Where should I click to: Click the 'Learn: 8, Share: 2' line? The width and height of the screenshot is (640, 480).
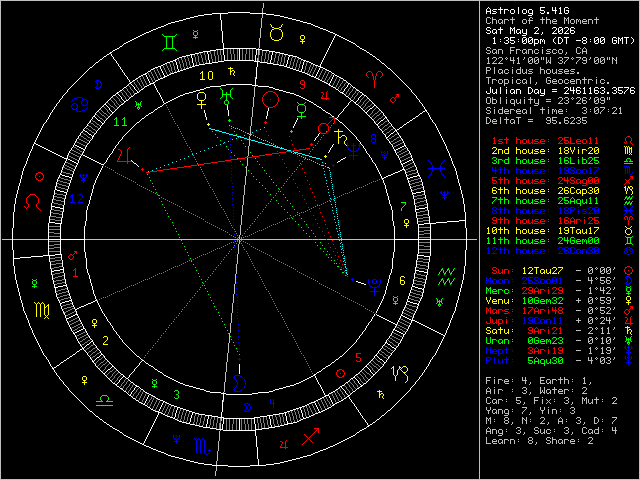pyautogui.click(x=539, y=440)
